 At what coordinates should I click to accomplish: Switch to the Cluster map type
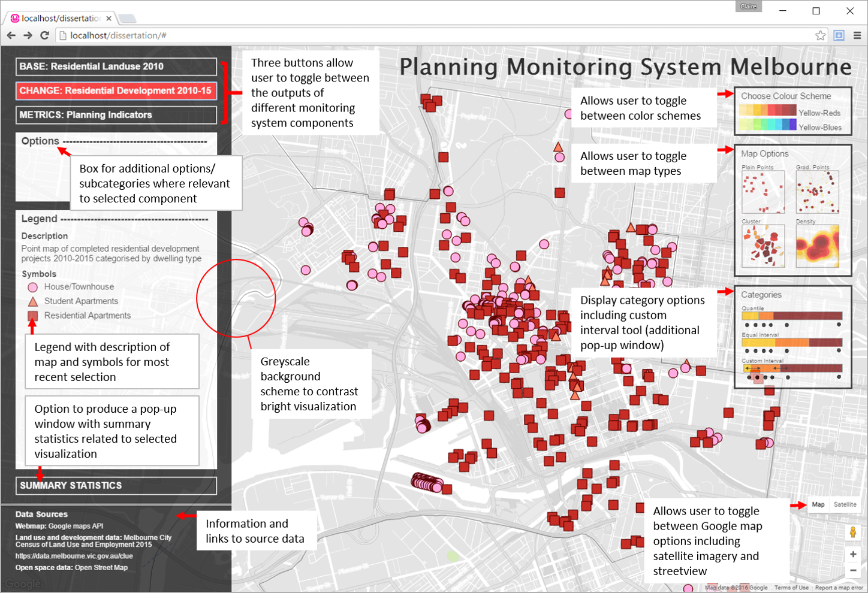763,246
